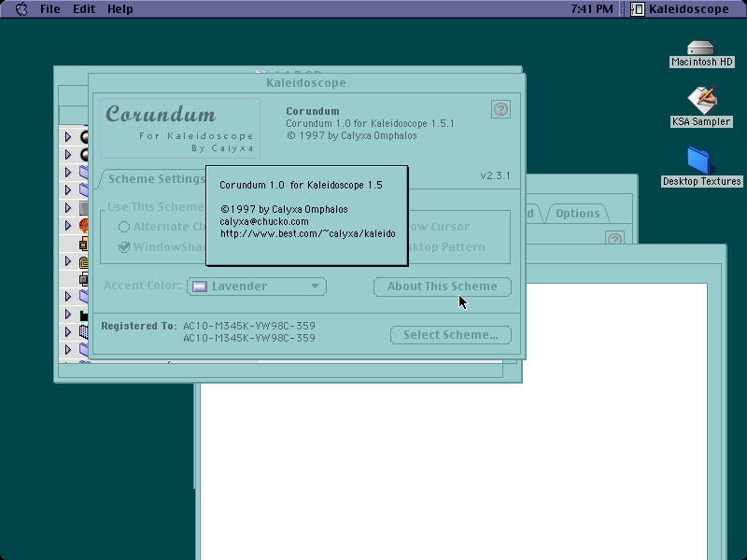Screen dimensions: 747x560
Task: Click the help question mark in Kaleidoscope window
Action: (x=500, y=109)
